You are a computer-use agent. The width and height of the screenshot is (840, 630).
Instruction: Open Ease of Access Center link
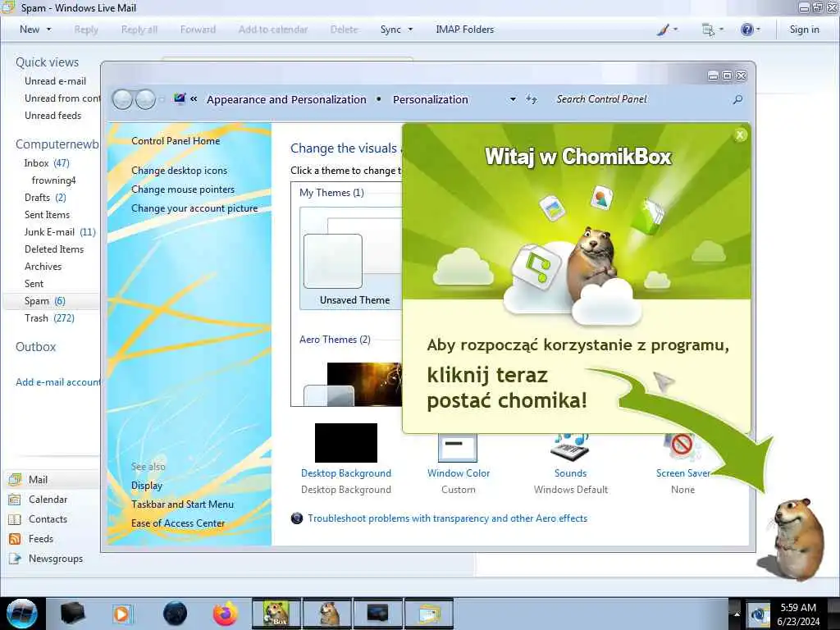[x=178, y=523]
